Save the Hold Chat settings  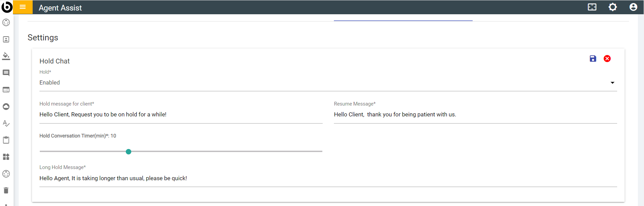pyautogui.click(x=593, y=59)
